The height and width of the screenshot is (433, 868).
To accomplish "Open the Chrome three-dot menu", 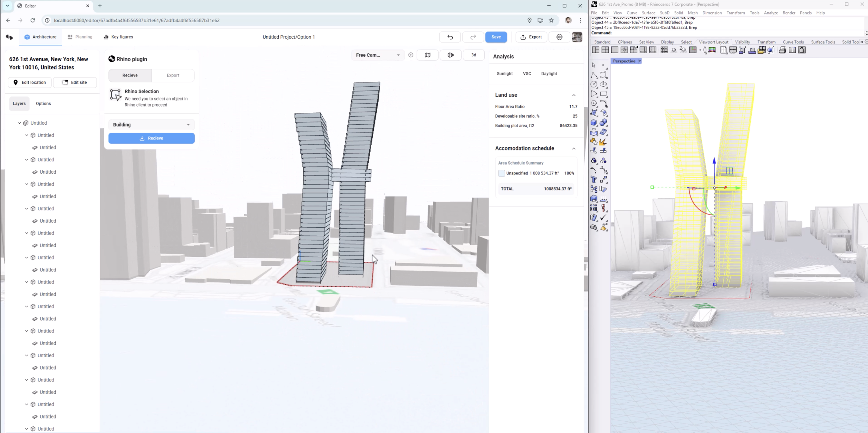I will [x=581, y=20].
